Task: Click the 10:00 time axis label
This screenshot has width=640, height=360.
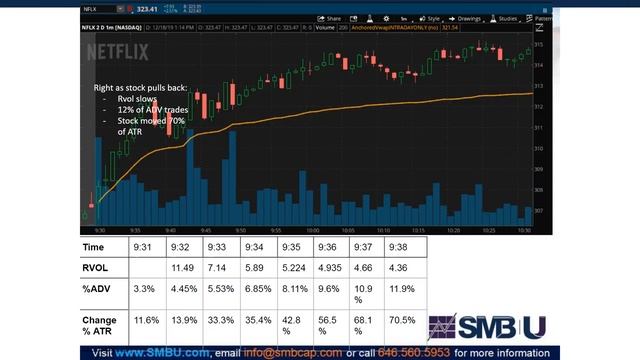Action: [313, 231]
